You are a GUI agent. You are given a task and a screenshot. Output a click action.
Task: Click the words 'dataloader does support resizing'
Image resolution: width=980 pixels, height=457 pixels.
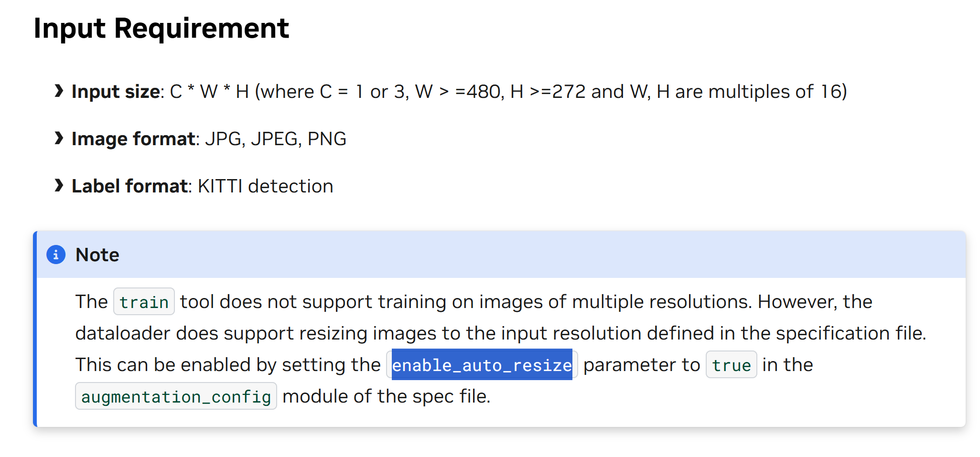[221, 333]
